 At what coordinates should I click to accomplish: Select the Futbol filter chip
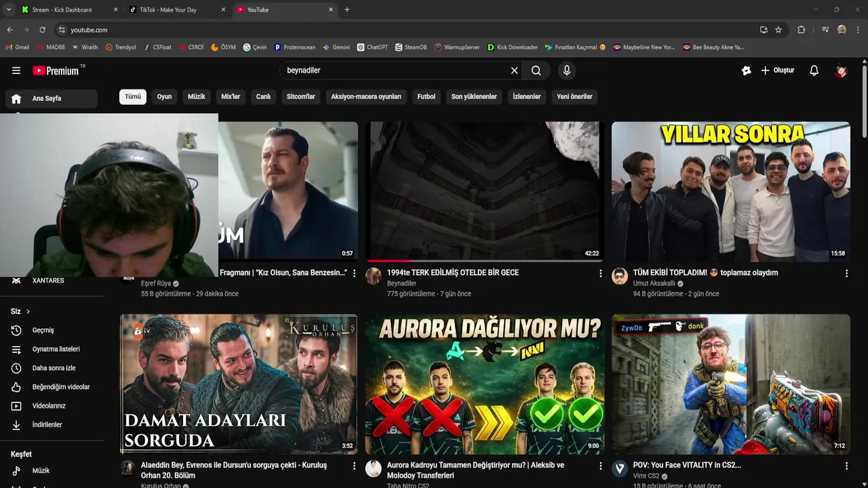pyautogui.click(x=427, y=96)
